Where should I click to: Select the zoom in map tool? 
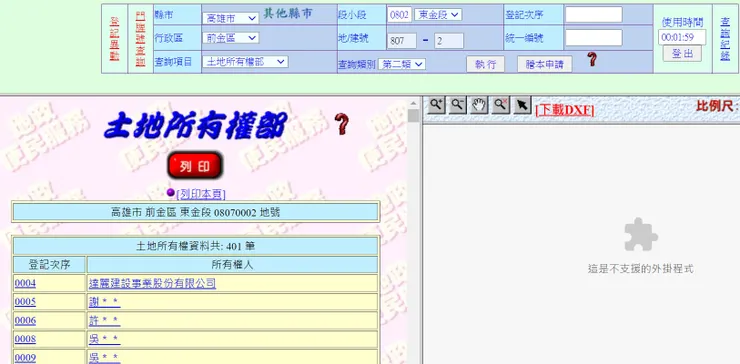click(437, 105)
